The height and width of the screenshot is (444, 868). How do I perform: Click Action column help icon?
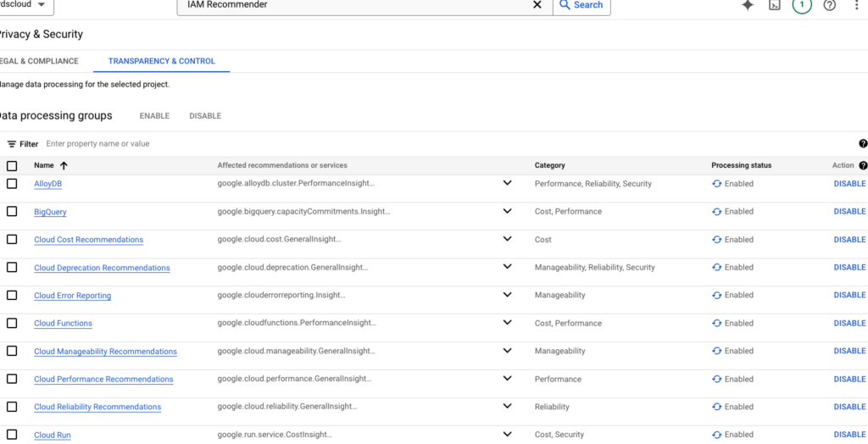863,165
